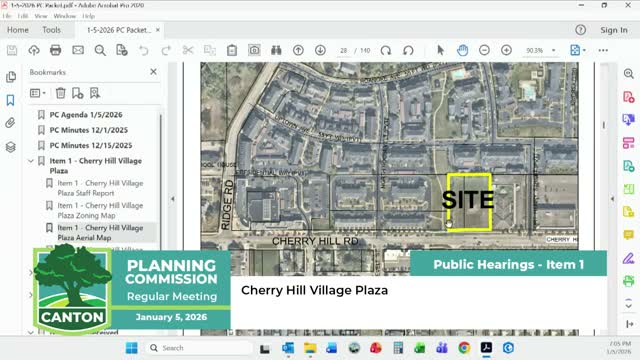
Task: Click the upload to cloud icon
Action: (34, 50)
